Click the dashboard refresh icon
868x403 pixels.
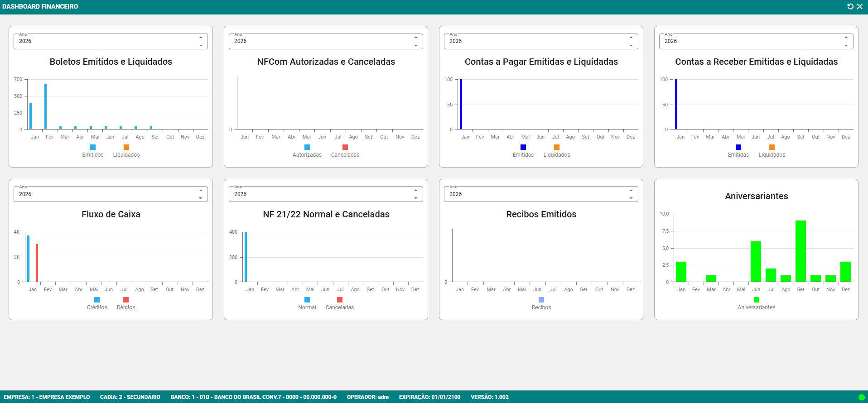point(850,6)
